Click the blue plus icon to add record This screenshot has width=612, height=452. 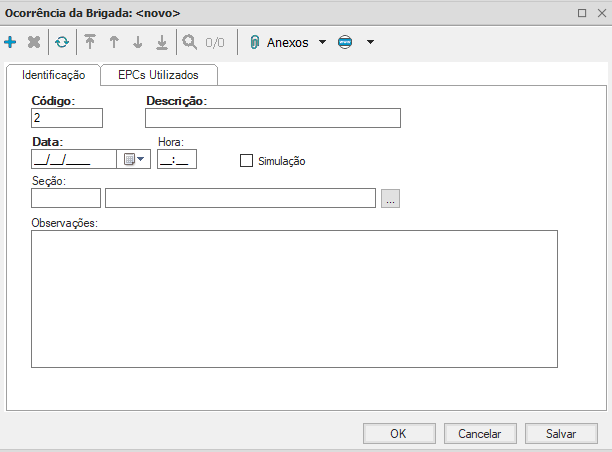pyautogui.click(x=11, y=43)
